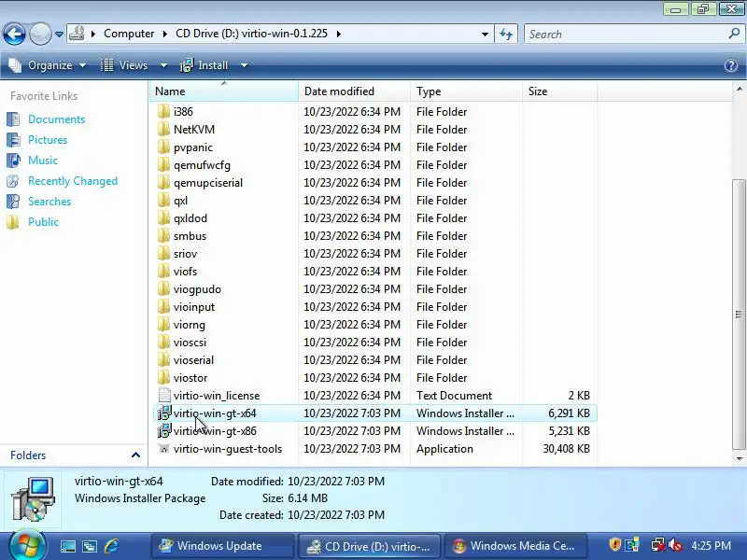The image size is (747, 560).
Task: Select virtio-win-gt-x64 installer icon
Action: (164, 413)
